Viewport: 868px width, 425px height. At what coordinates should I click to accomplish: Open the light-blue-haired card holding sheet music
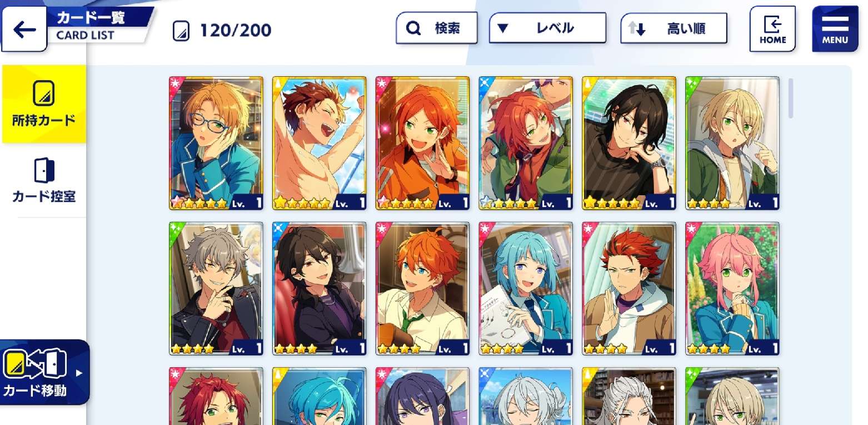(526, 289)
